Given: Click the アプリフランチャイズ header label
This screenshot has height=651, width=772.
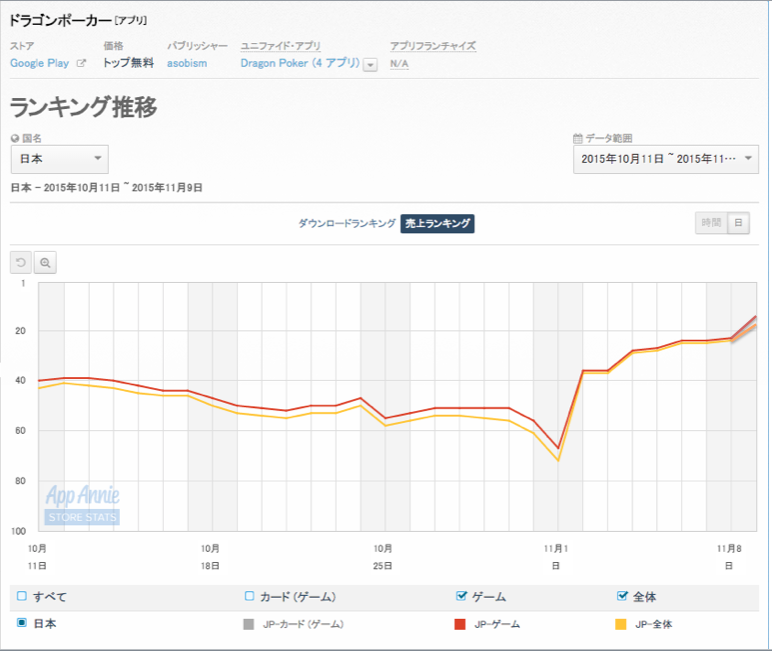Looking at the screenshot, I should (x=433, y=46).
